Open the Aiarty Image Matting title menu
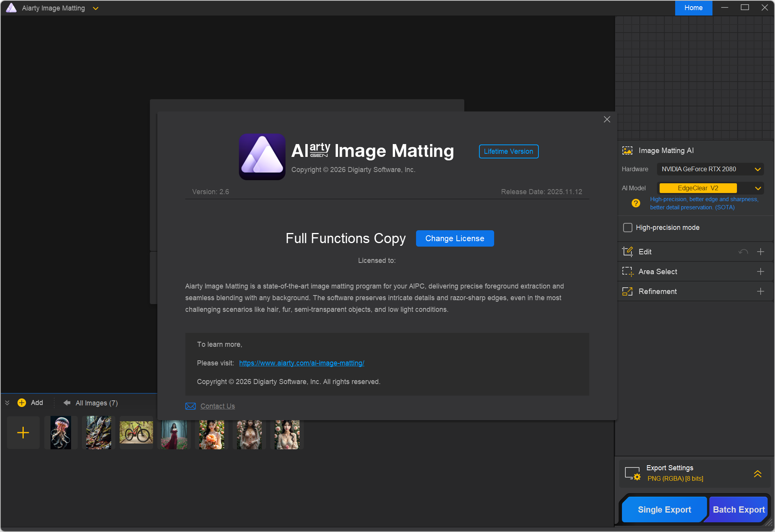The height and width of the screenshot is (532, 775). tap(96, 8)
